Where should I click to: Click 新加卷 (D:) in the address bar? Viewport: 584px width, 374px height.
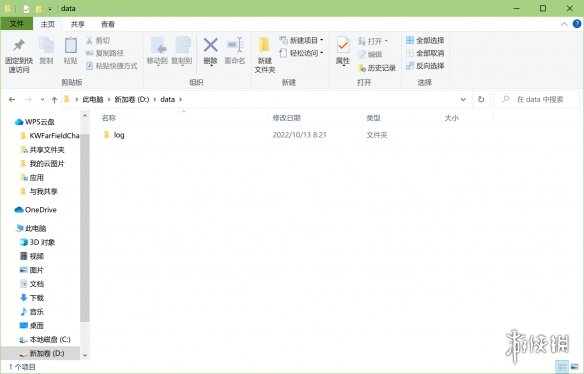(131, 99)
